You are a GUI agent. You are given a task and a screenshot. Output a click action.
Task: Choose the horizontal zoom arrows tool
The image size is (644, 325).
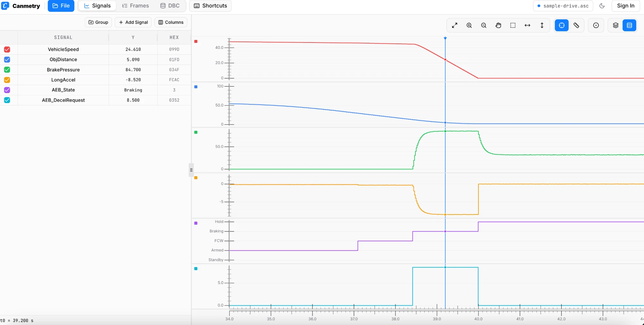[527, 25]
